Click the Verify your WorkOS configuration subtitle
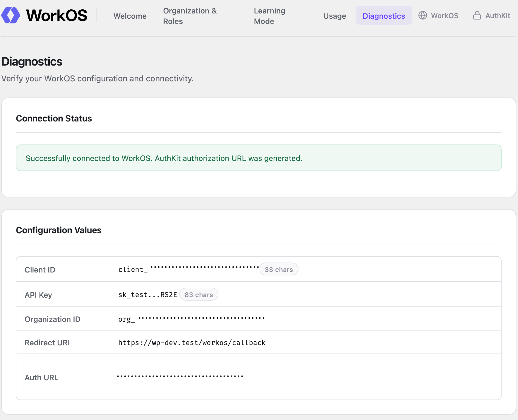 pos(97,78)
